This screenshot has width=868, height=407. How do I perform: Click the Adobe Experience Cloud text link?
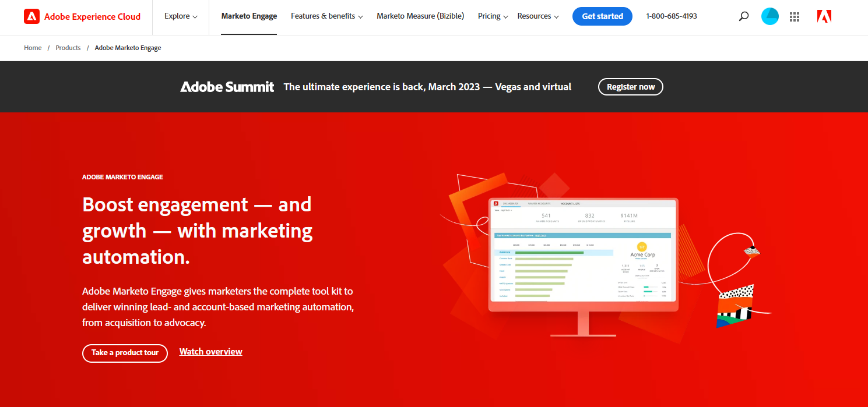click(92, 16)
